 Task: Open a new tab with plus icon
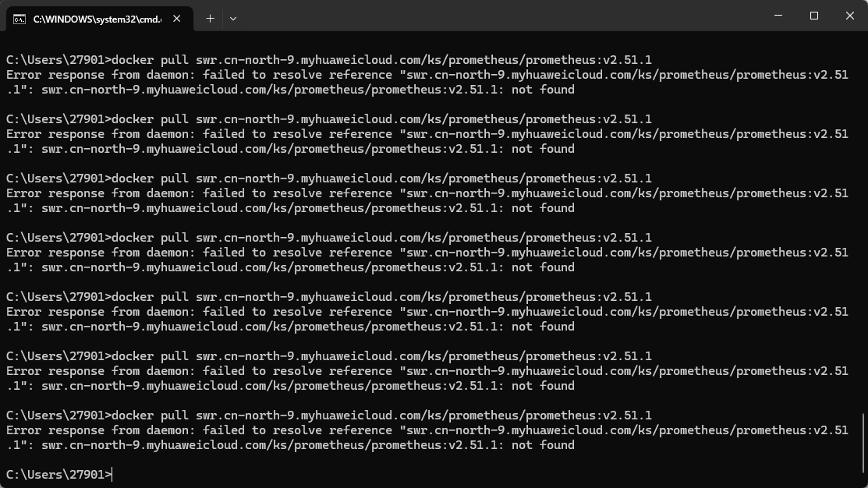(x=210, y=18)
